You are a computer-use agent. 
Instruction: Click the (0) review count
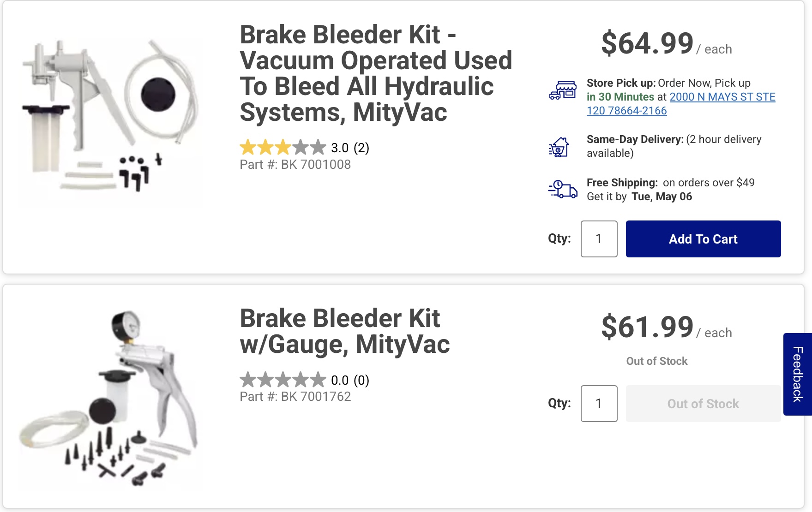[361, 381]
